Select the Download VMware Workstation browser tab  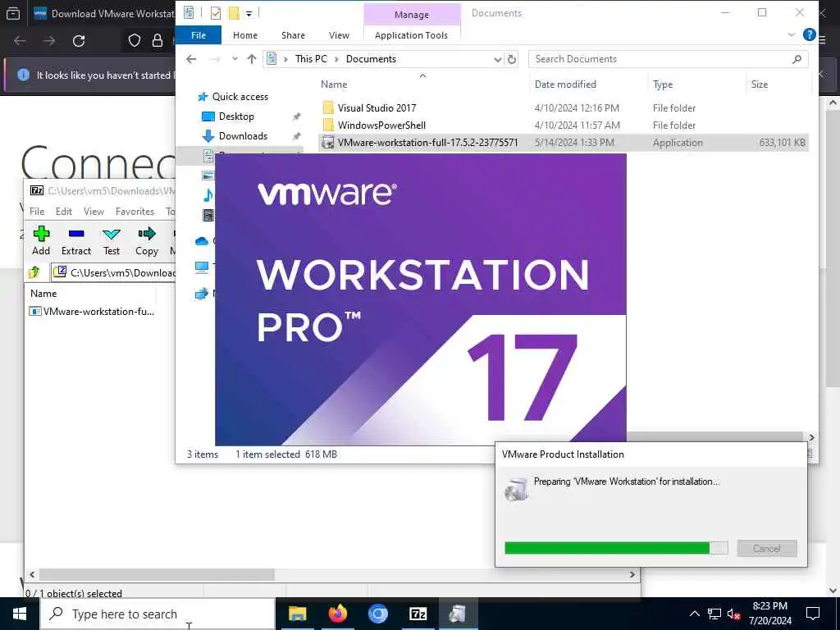pos(103,13)
